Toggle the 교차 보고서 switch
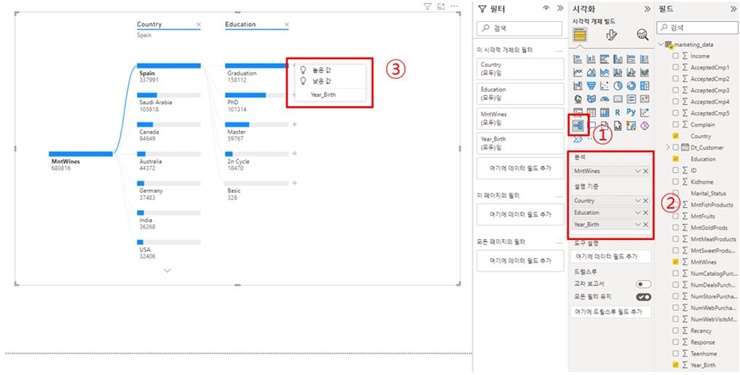Image resolution: width=740 pixels, height=375 pixels. (644, 284)
